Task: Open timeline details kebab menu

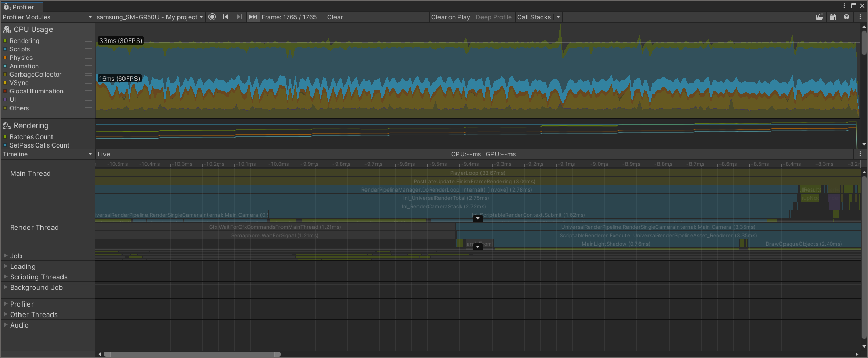Action: 860,154
